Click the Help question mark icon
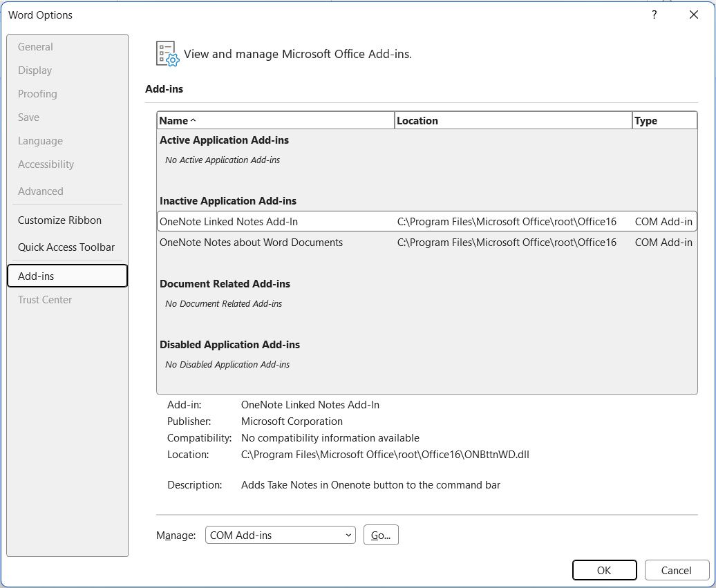The height and width of the screenshot is (588, 716). (x=654, y=15)
